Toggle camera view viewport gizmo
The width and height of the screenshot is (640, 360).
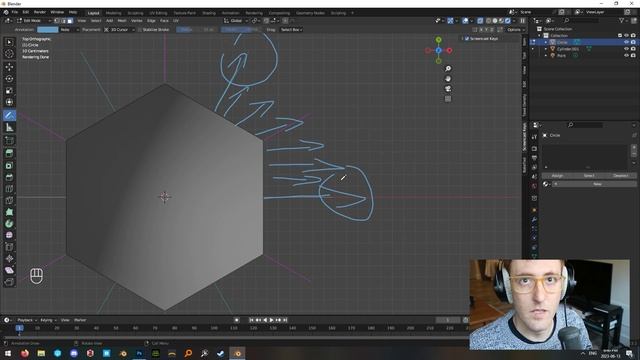click(448, 89)
